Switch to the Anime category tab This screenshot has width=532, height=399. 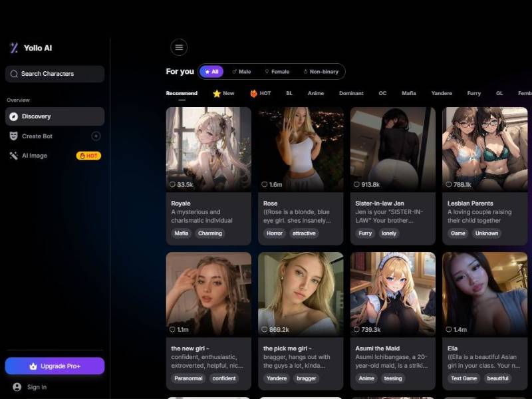[315, 93]
